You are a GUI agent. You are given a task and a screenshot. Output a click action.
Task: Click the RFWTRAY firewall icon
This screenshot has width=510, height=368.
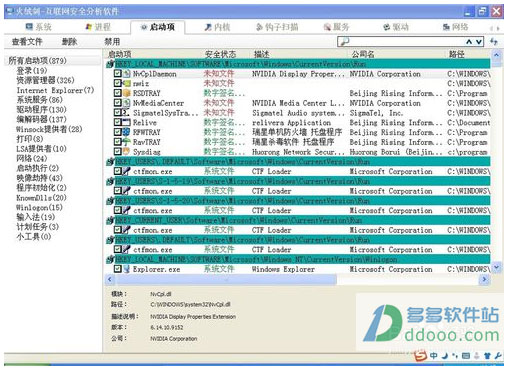coord(126,132)
